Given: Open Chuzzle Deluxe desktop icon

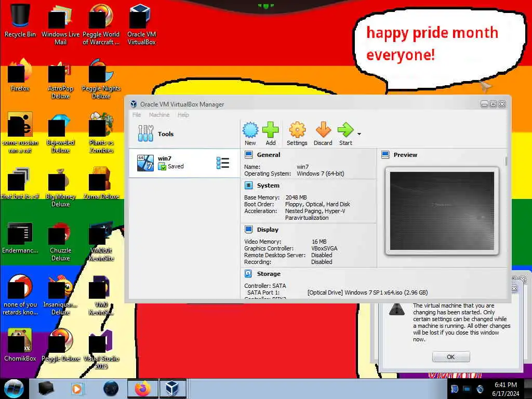Looking at the screenshot, I should coord(60,241).
